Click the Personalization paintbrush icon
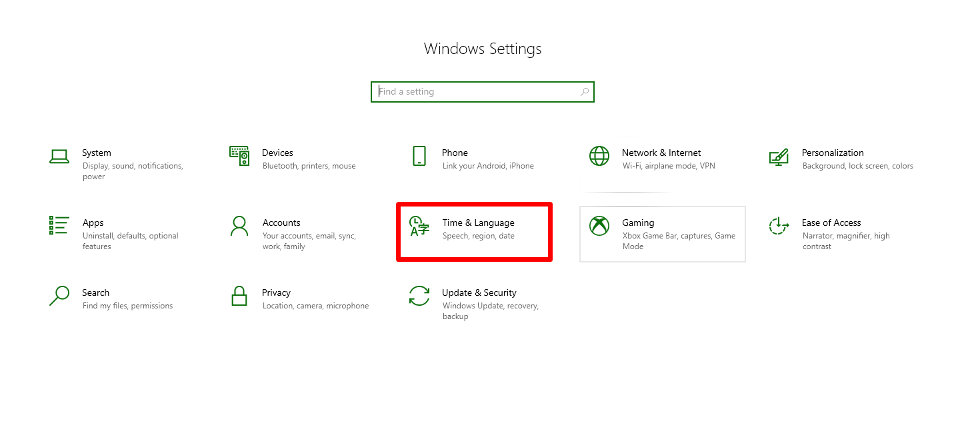Viewport: 980px width, 447px height. pyautogui.click(x=779, y=157)
